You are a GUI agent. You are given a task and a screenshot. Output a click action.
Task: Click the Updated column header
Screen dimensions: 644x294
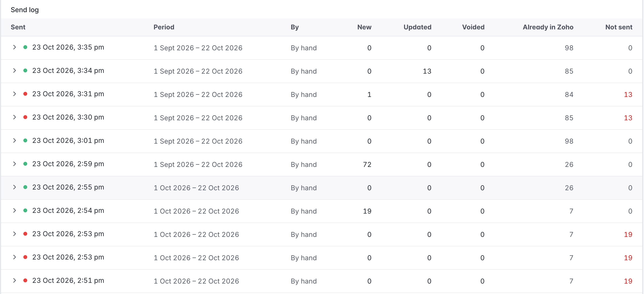[417, 27]
